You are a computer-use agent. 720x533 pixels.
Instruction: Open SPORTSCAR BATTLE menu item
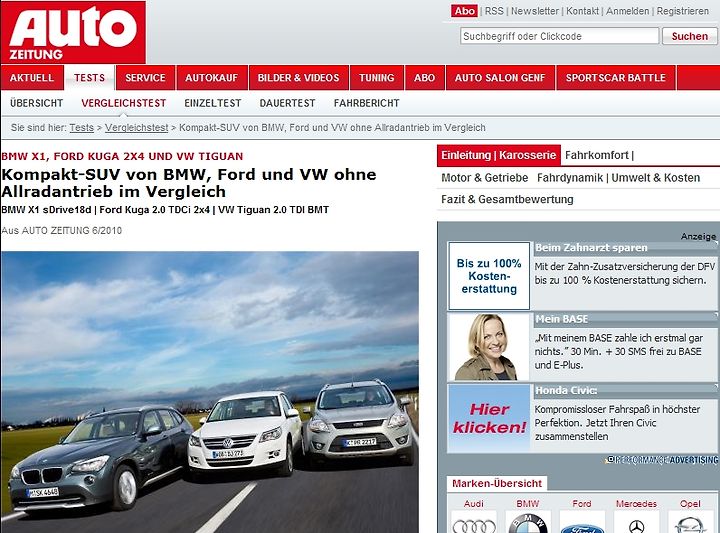coord(616,78)
